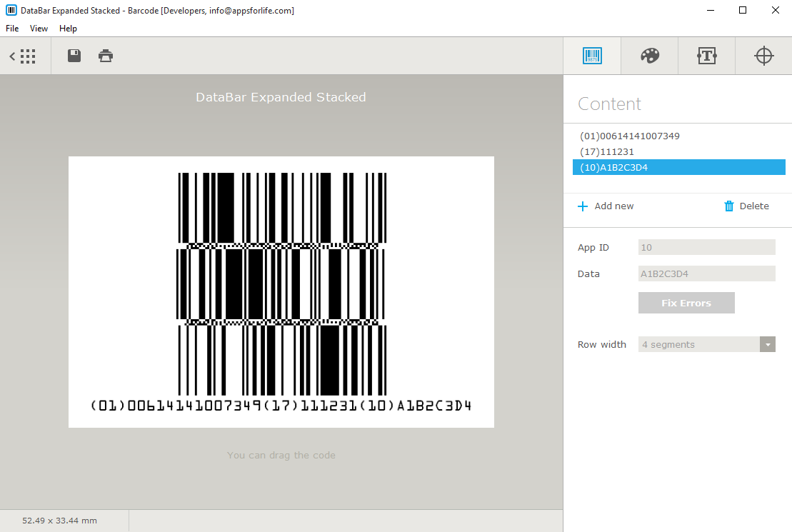Minimize the Barcode window
This screenshot has width=792, height=532.
pyautogui.click(x=710, y=10)
